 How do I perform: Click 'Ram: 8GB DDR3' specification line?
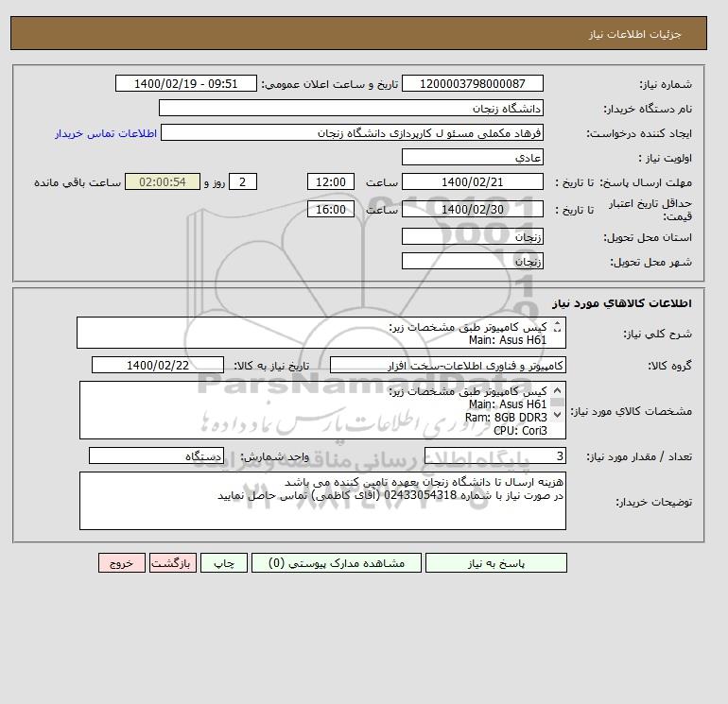[x=506, y=417]
